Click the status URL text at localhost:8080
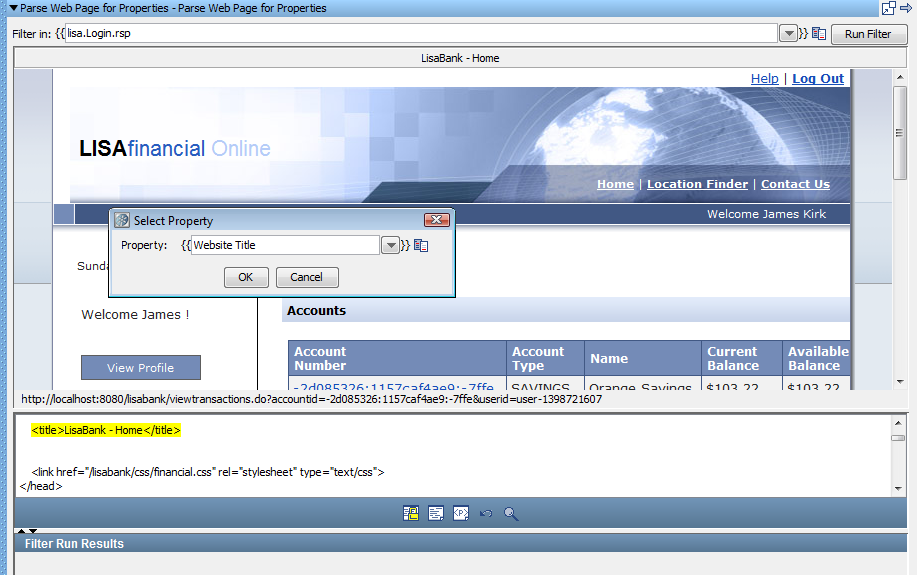The image size is (918, 575). 311,399
